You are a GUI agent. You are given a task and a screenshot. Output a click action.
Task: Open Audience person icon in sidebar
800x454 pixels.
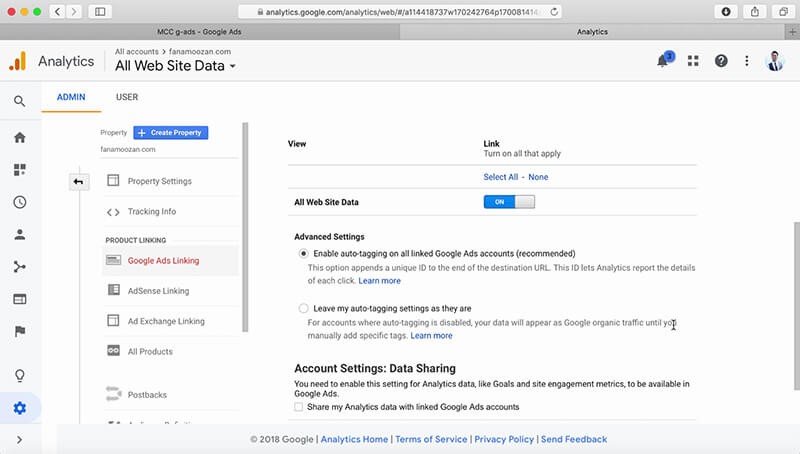tap(19, 234)
